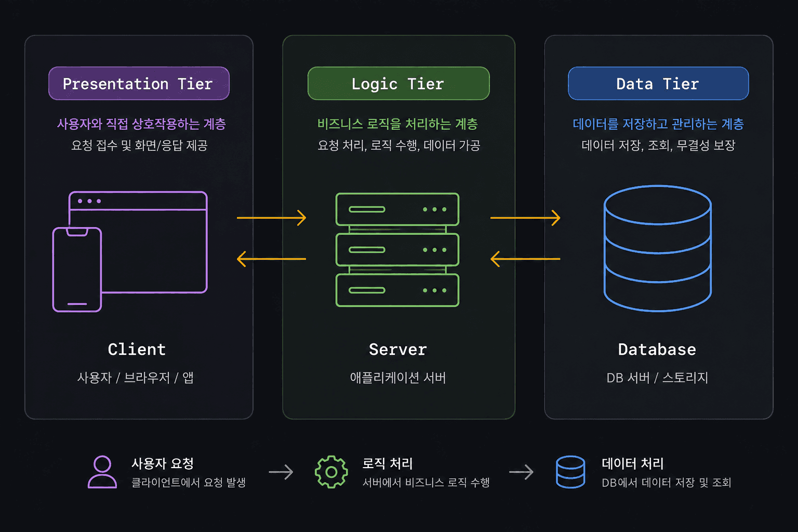
Task: Click text "사용자와 직접 상호작용하는 계층"
Action: (x=141, y=124)
